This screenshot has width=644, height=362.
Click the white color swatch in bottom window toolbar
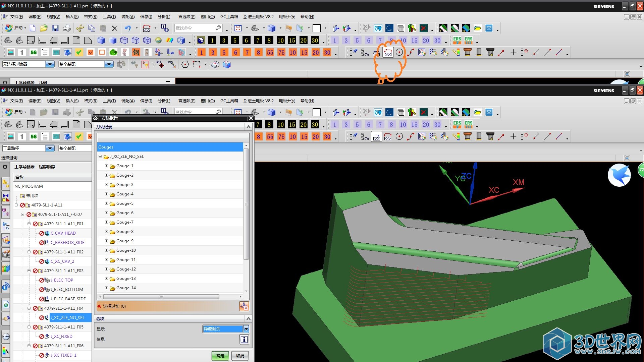click(x=316, y=112)
